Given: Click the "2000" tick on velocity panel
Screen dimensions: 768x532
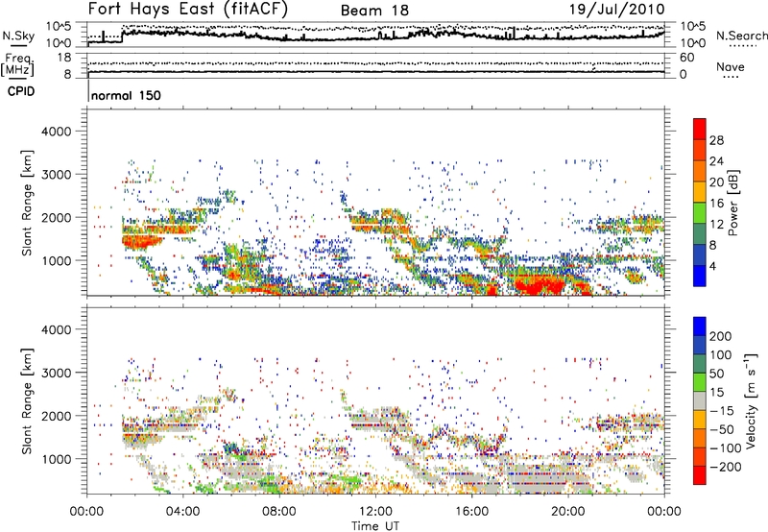Looking at the screenshot, I should 56,416.
